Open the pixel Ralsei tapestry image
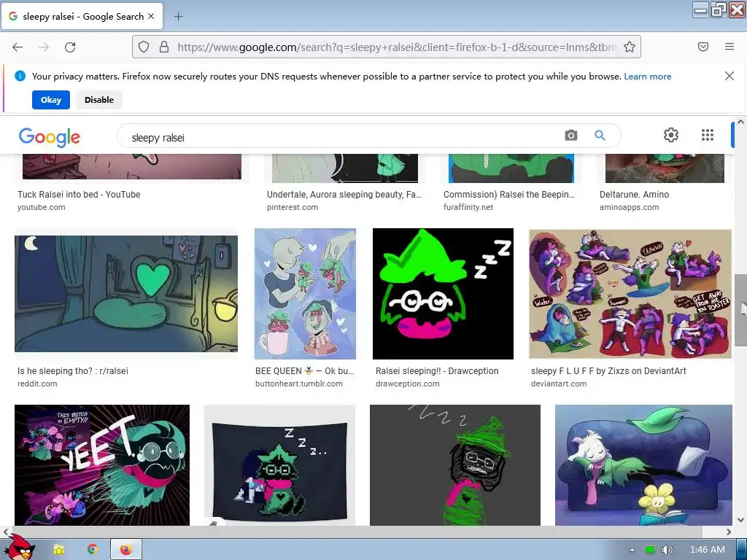This screenshot has height=560, width=747. coord(279,465)
